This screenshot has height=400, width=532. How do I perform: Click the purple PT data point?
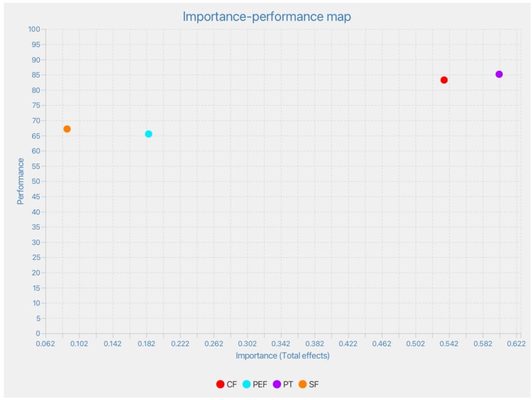[499, 74]
